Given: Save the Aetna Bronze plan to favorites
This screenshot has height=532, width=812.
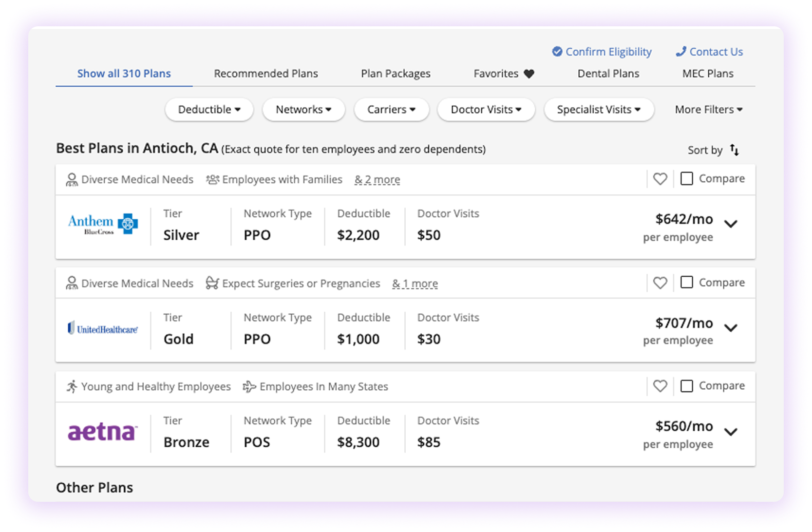Looking at the screenshot, I should point(660,386).
